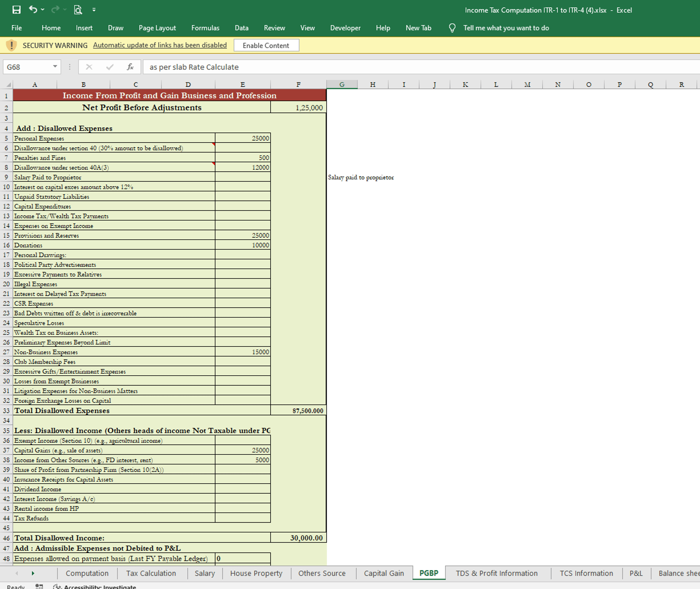This screenshot has height=589, width=700.
Task: Open the automatic update of links message
Action: 160,45
